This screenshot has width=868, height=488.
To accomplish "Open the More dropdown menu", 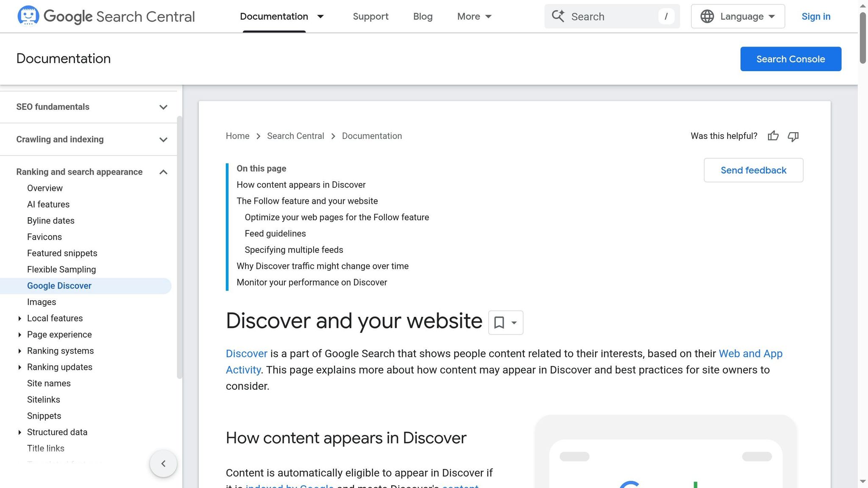I will coord(474,17).
